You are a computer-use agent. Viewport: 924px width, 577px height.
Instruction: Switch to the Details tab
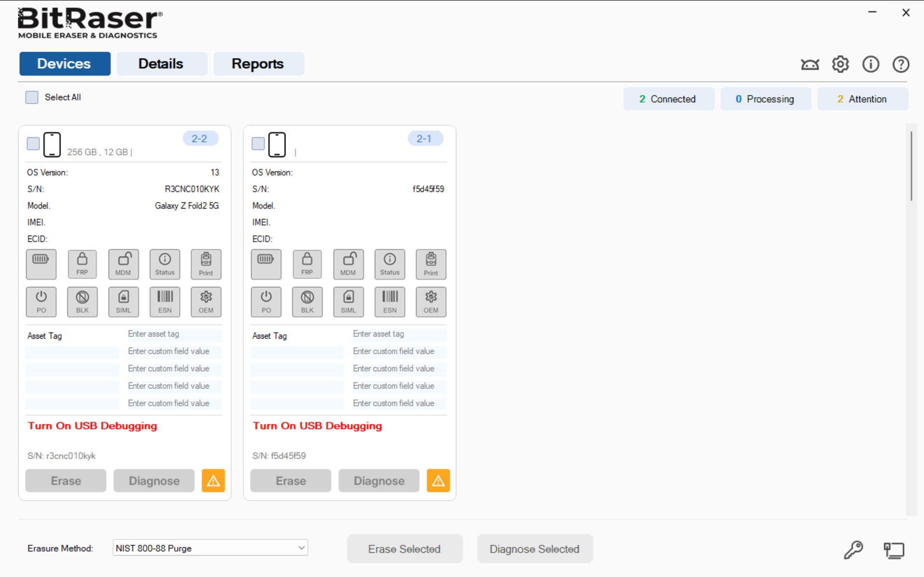coord(162,64)
